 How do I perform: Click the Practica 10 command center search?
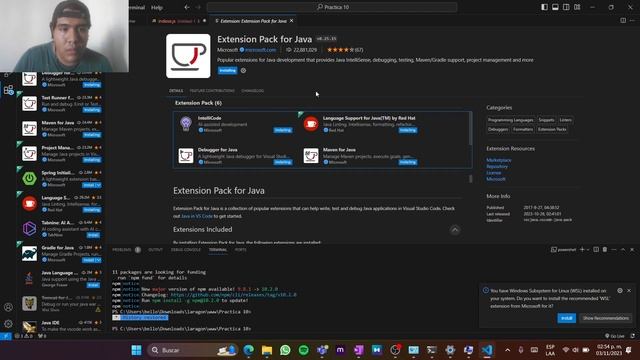click(x=332, y=7)
